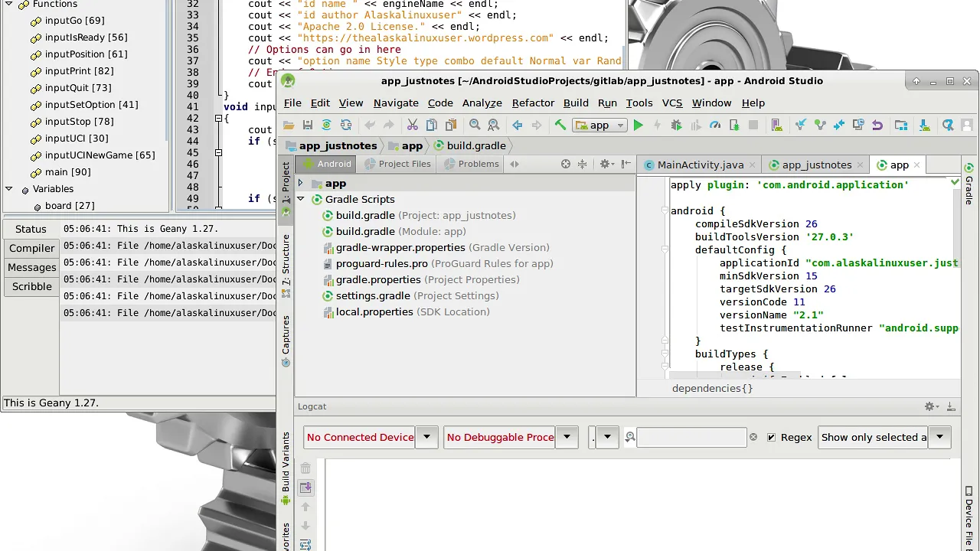Switch to the Problems view tab
This screenshot has width=980, height=551.
(x=470, y=164)
